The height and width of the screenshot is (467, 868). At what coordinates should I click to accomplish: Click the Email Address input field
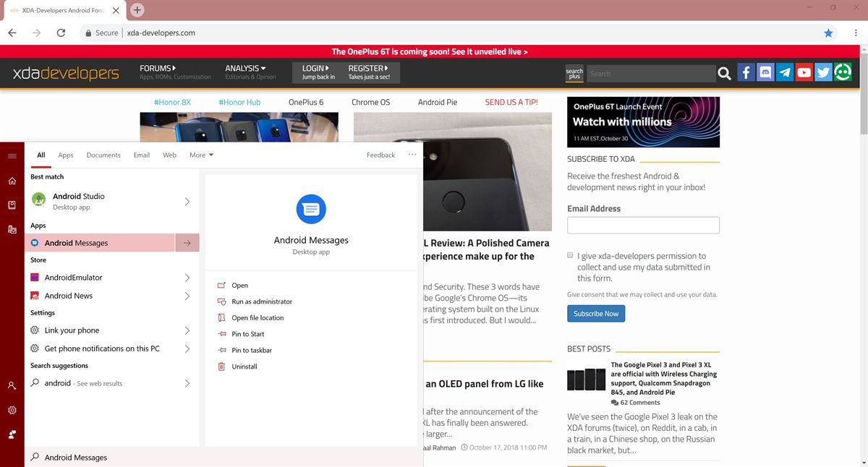(x=642, y=225)
